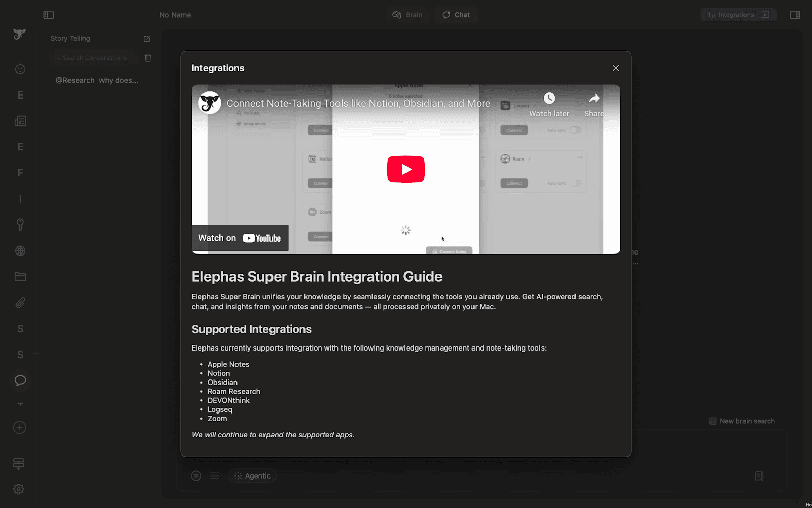This screenshot has height=508, width=812.
Task: Click the Watch later button on the video
Action: [x=549, y=104]
